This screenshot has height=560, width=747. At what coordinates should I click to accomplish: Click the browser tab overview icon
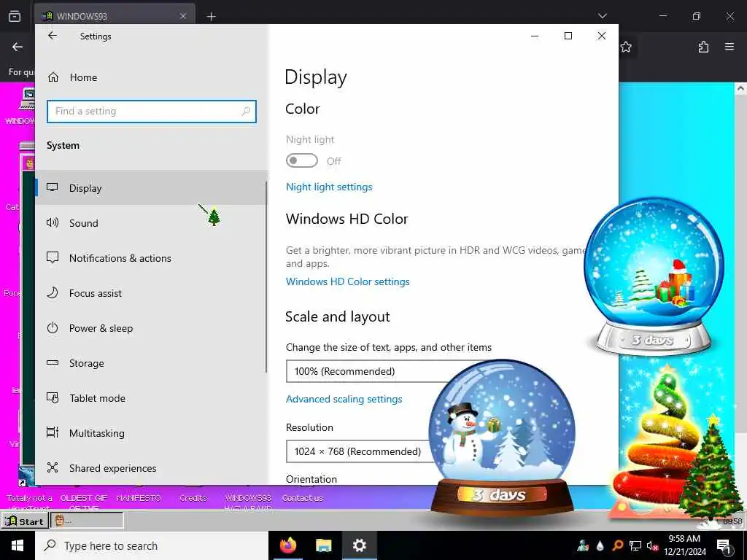15,16
